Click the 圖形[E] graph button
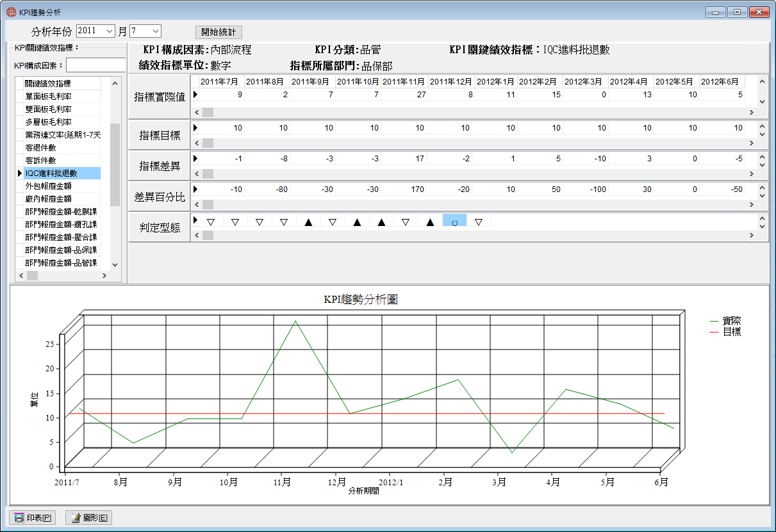 coord(88,518)
